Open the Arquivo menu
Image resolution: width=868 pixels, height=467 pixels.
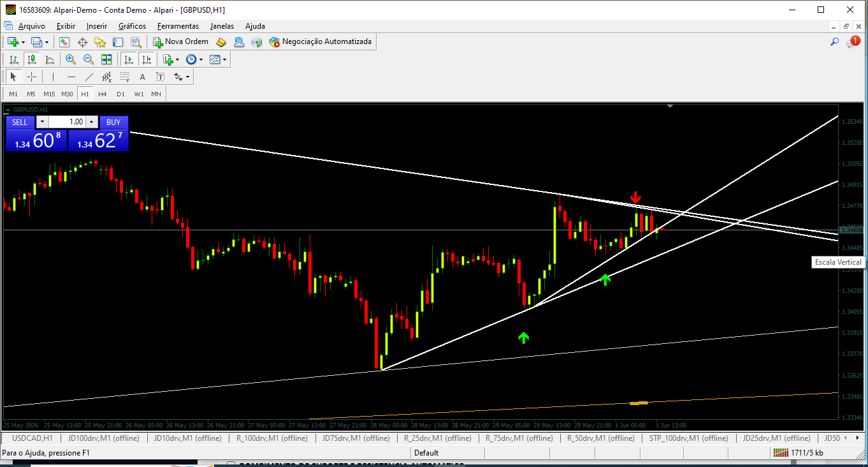click(x=31, y=26)
